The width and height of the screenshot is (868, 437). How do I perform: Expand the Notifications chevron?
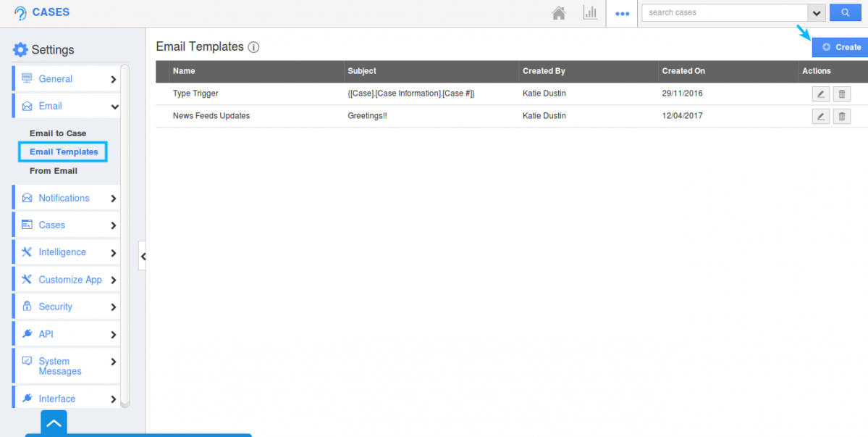pyautogui.click(x=114, y=199)
